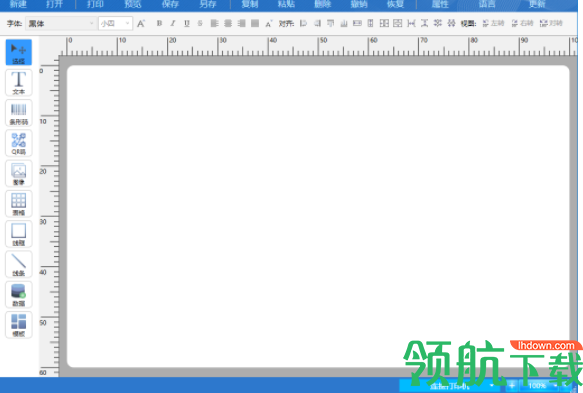Click 预览 in top menu

(133, 4)
